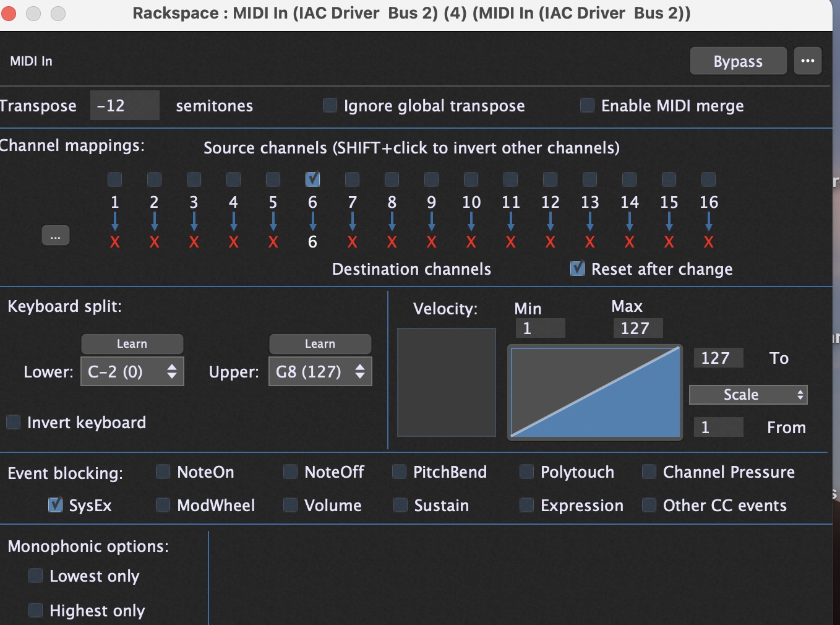The image size is (840, 625).
Task: Open the Scale velocity mode dropdown
Action: coord(748,395)
